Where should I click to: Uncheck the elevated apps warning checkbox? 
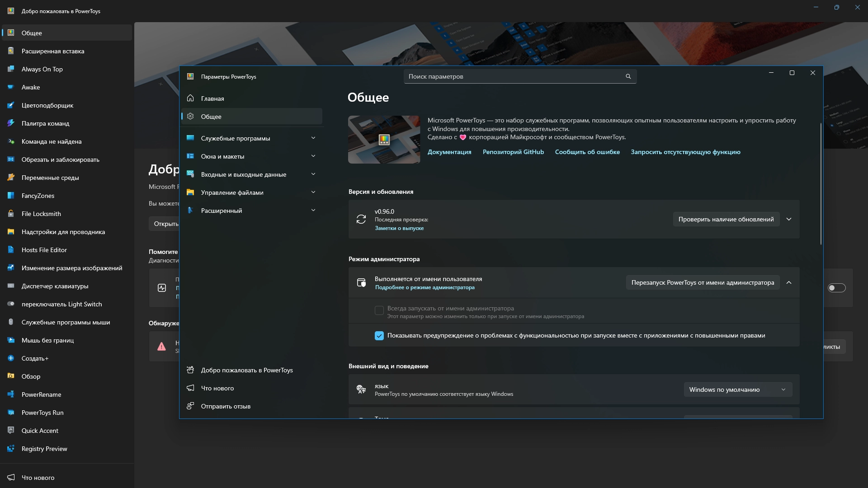coord(379,336)
